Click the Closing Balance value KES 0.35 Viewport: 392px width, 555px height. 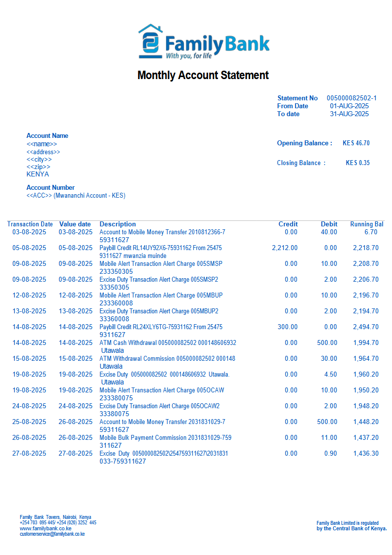(x=358, y=163)
